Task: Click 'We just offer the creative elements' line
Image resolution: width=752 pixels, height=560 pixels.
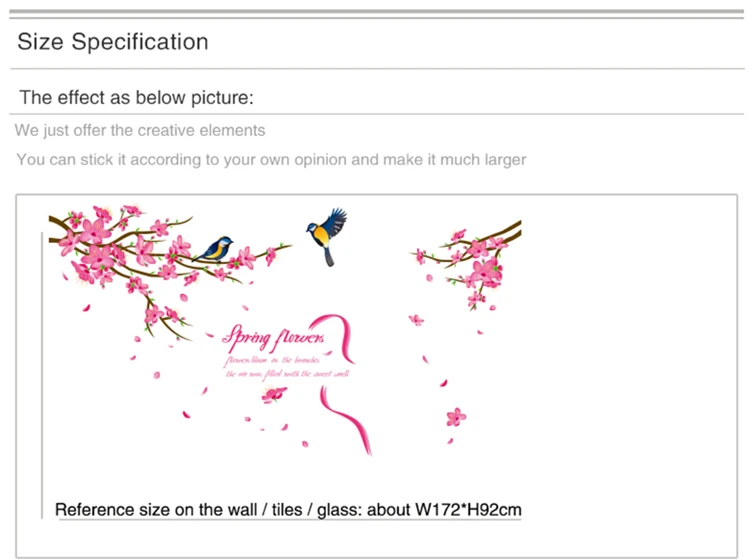Action: 140,130
